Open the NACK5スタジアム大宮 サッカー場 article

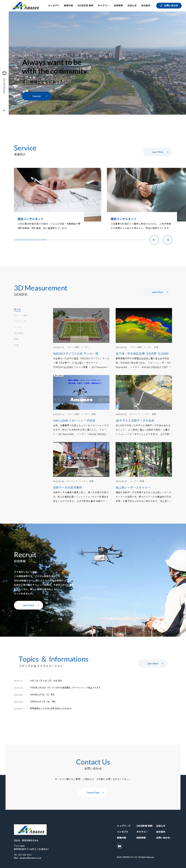pyautogui.click(x=76, y=353)
